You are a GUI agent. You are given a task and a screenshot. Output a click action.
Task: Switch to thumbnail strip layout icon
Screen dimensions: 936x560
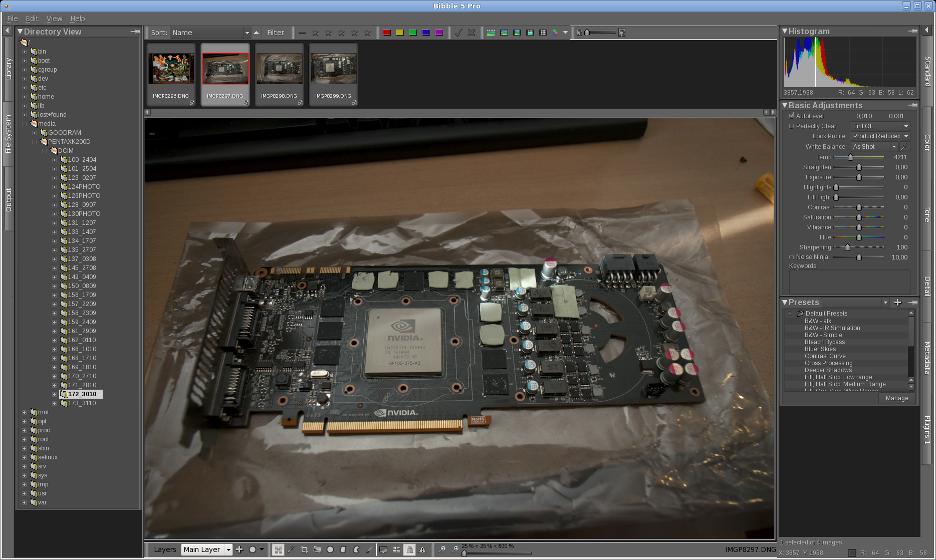coord(491,33)
